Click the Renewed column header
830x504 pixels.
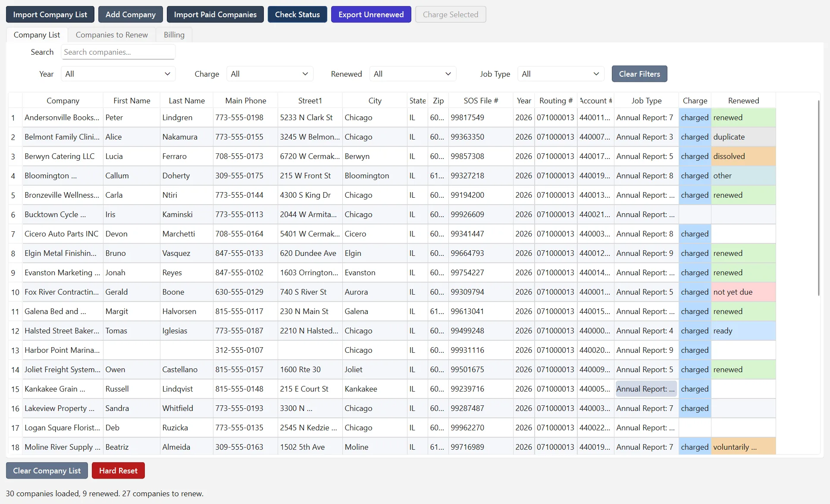point(743,100)
